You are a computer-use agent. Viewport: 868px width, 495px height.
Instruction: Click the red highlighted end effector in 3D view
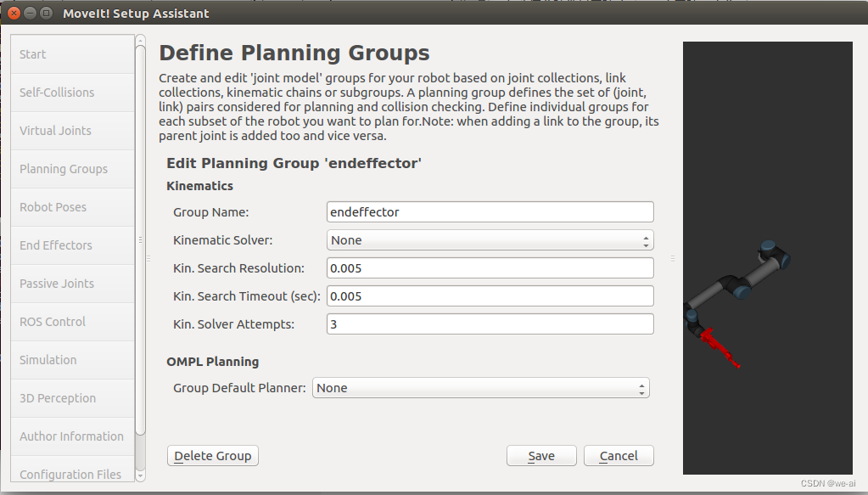point(720,348)
